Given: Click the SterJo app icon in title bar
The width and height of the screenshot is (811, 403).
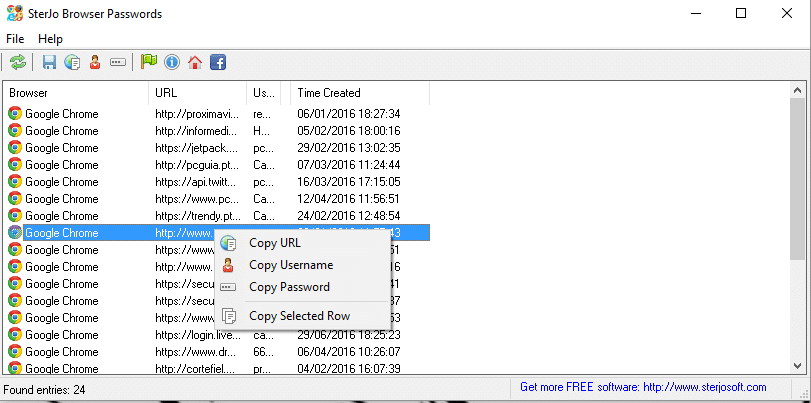Looking at the screenshot, I should point(15,13).
